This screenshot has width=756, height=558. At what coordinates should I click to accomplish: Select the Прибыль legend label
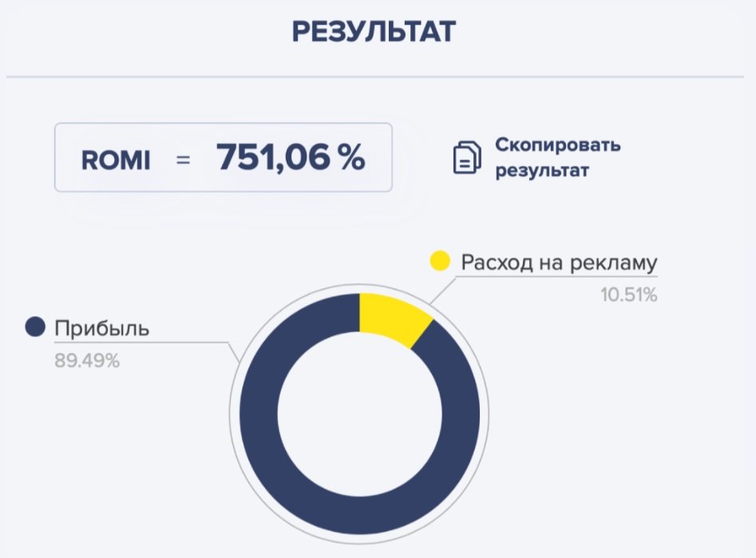[101, 328]
